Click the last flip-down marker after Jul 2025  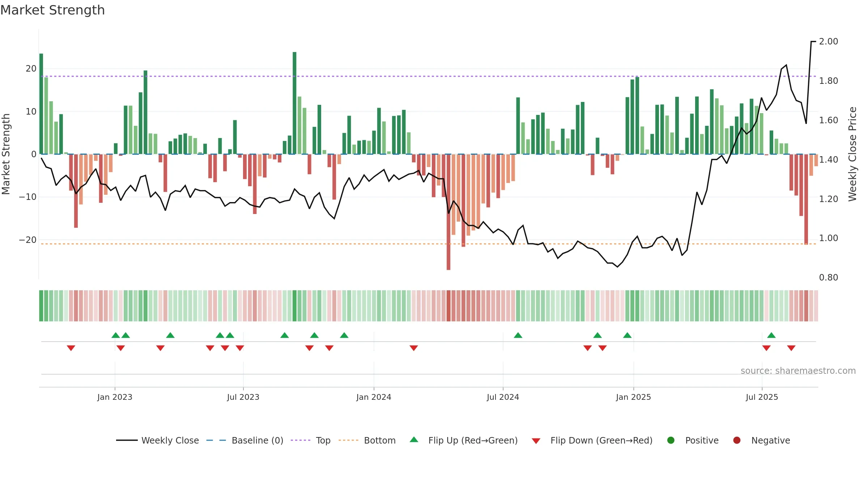[791, 348]
